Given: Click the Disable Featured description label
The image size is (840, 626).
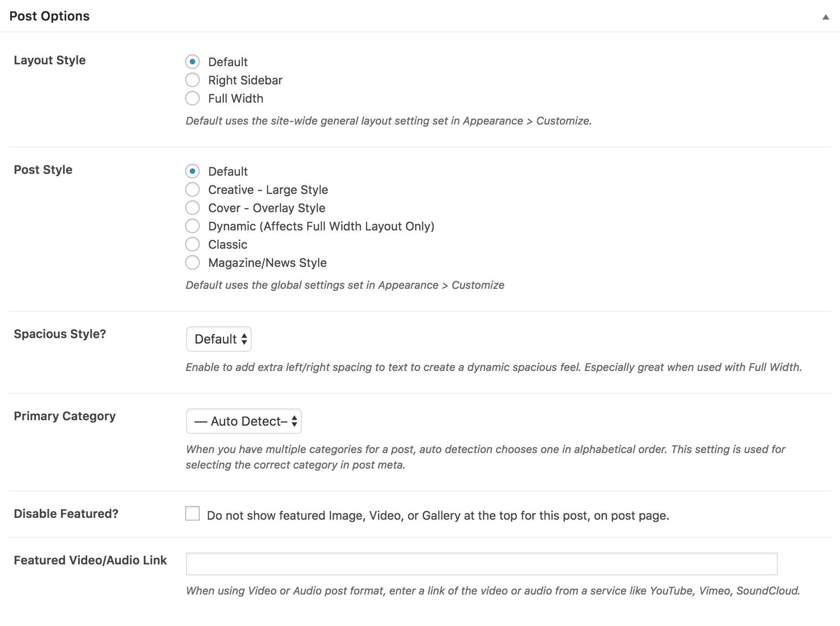Looking at the screenshot, I should [x=438, y=516].
